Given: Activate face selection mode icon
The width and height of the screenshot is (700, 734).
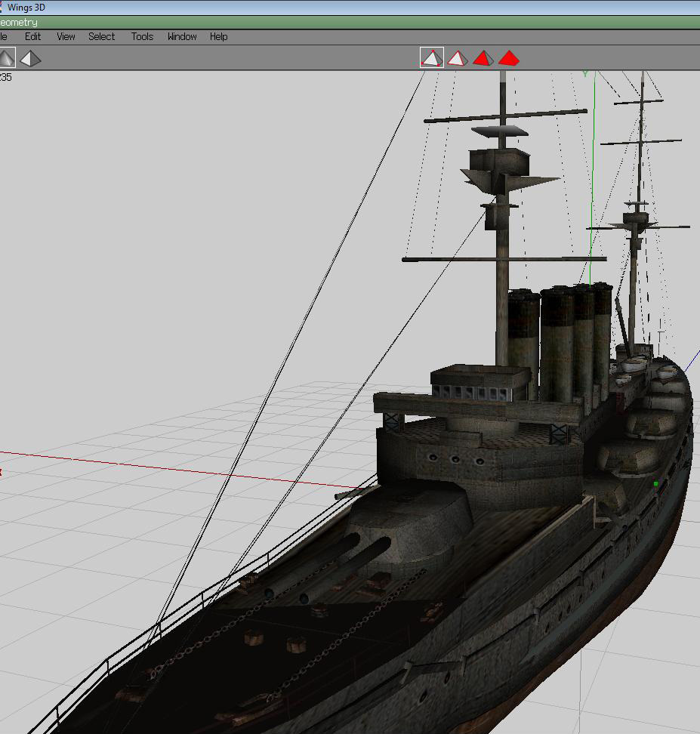Looking at the screenshot, I should point(483,58).
